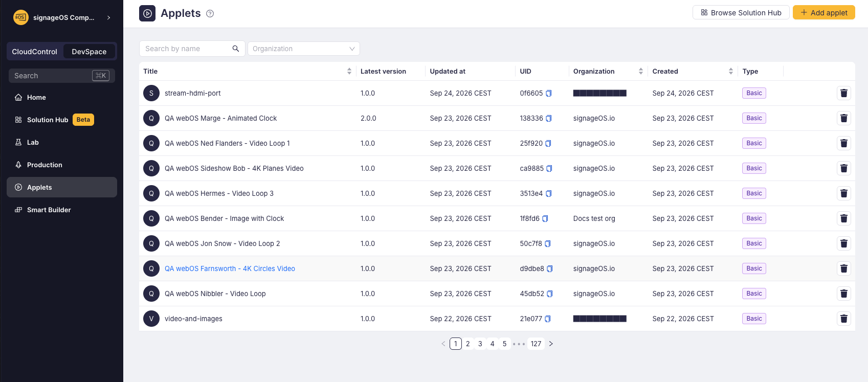This screenshot has height=382, width=868.
Task: Switch to CloudControl mode
Action: [35, 52]
